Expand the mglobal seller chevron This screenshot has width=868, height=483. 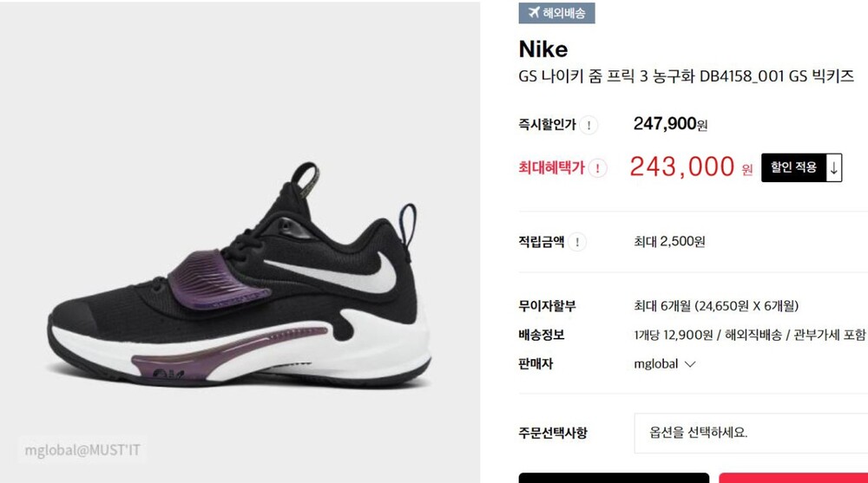[x=690, y=364]
